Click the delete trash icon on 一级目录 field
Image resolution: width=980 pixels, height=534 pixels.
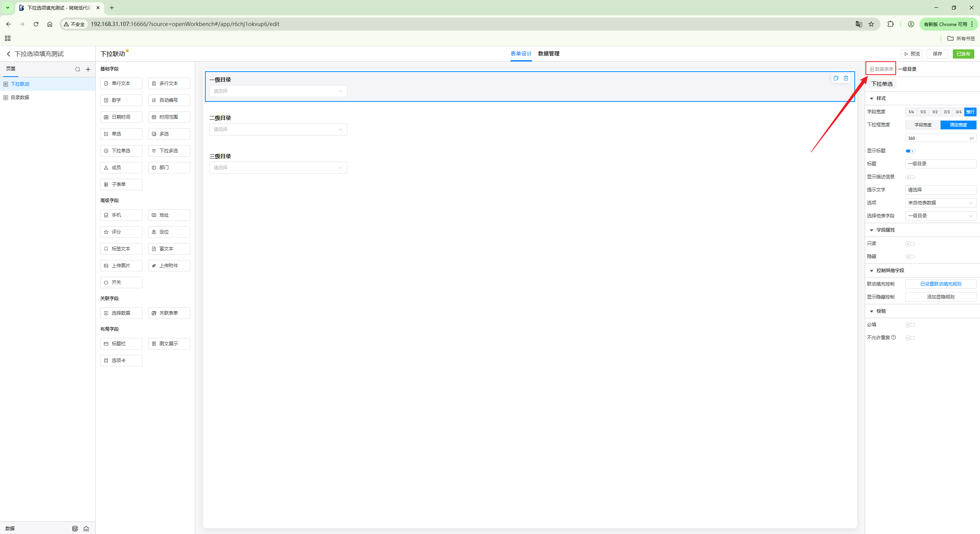[x=846, y=78]
